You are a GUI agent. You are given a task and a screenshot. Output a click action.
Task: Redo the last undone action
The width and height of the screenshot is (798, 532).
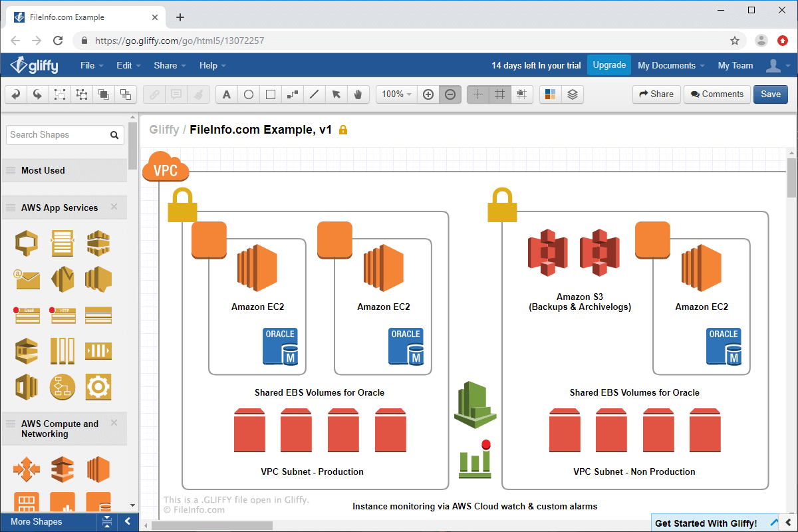pyautogui.click(x=38, y=94)
